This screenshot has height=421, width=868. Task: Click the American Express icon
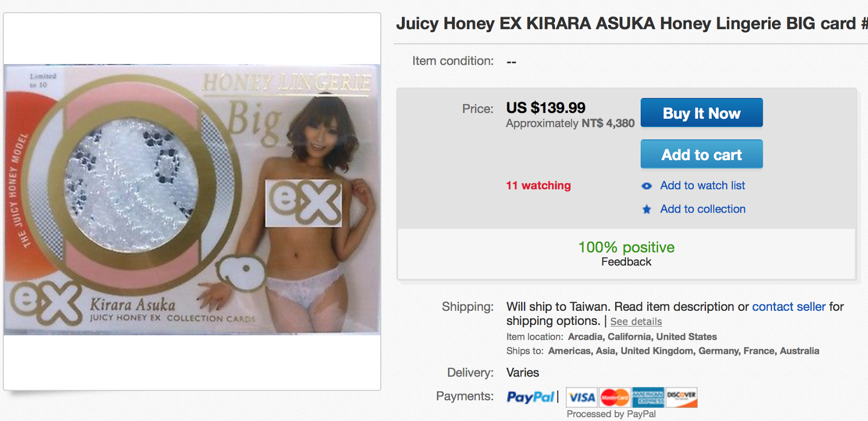[x=648, y=398]
